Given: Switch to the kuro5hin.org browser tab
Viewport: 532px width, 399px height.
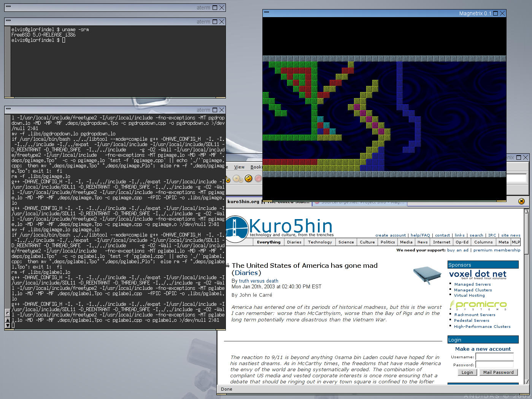Looking at the screenshot, I should pos(243,202).
